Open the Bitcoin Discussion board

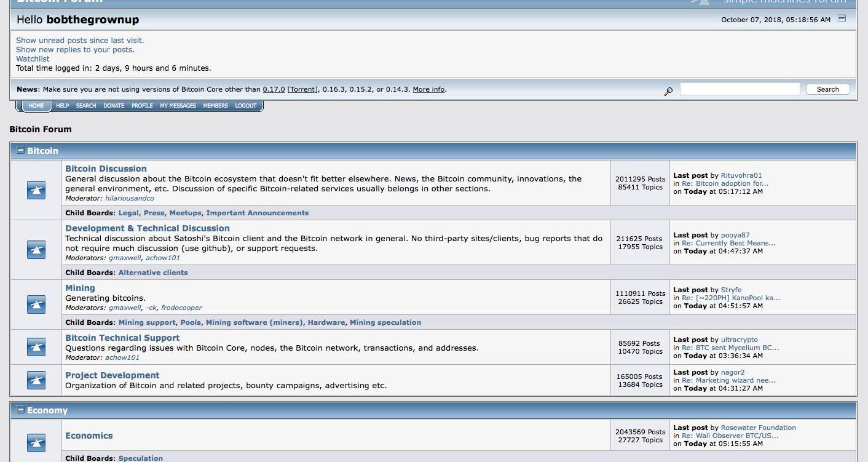(x=106, y=169)
